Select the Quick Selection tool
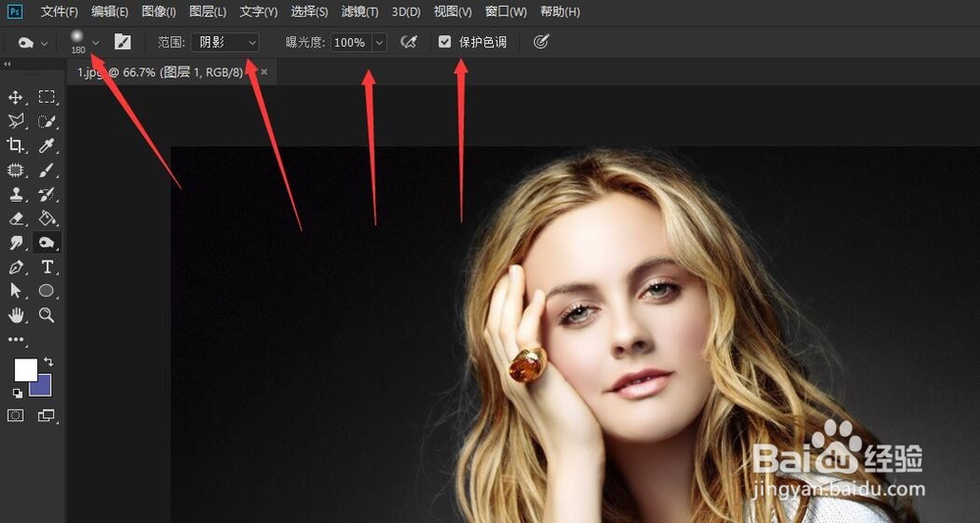980x523 pixels. point(47,121)
